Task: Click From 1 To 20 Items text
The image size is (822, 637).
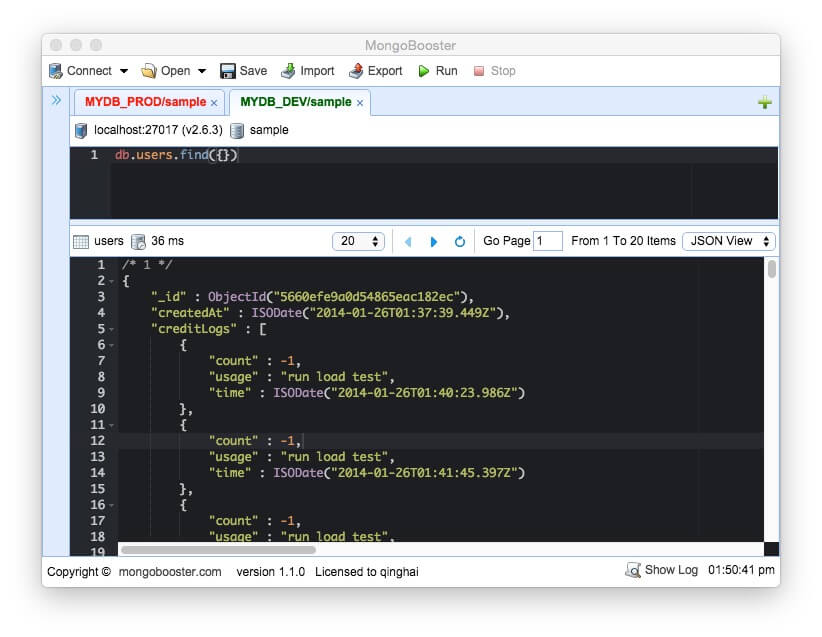Action: click(623, 241)
